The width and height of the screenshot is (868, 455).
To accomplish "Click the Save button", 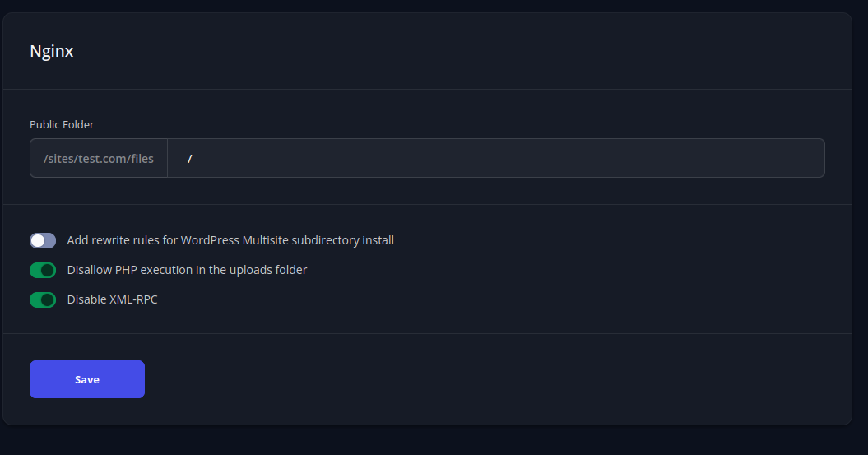I will point(87,379).
